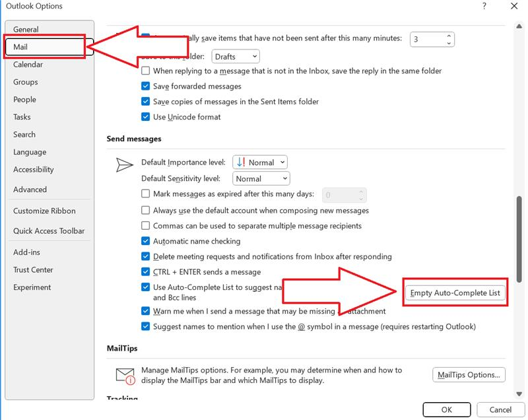Uncheck Suggest names for @ mentions
Image resolution: width=528 pixels, height=420 pixels.
145,326
